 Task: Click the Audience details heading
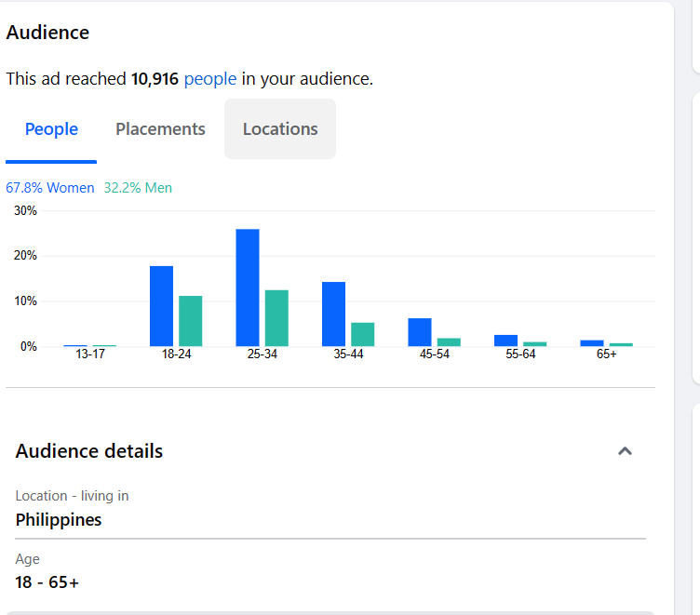click(89, 451)
